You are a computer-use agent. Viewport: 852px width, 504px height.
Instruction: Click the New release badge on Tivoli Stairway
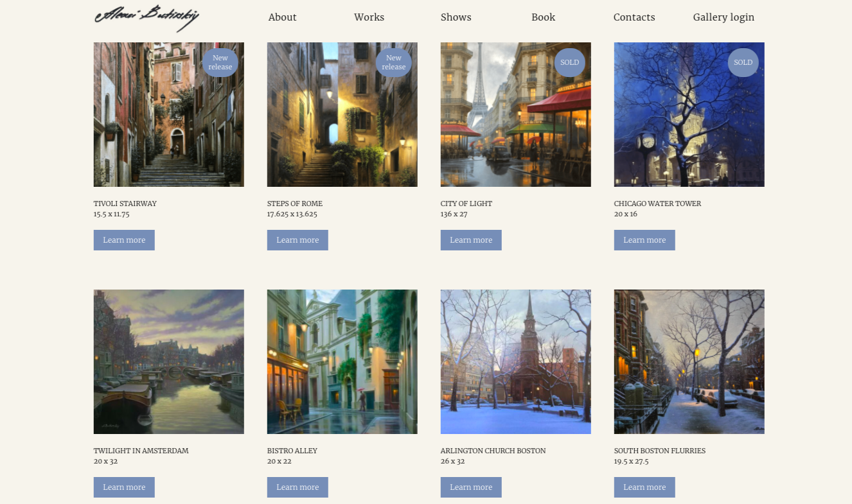220,62
